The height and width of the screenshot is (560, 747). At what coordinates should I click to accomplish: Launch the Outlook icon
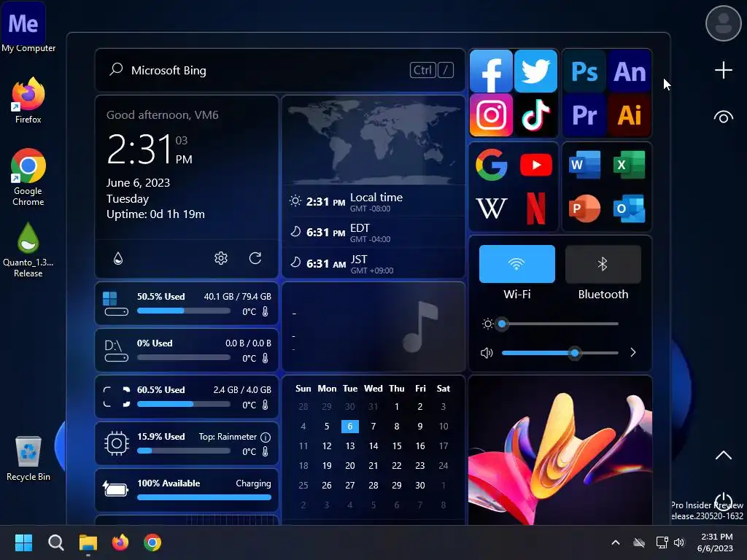tap(630, 208)
